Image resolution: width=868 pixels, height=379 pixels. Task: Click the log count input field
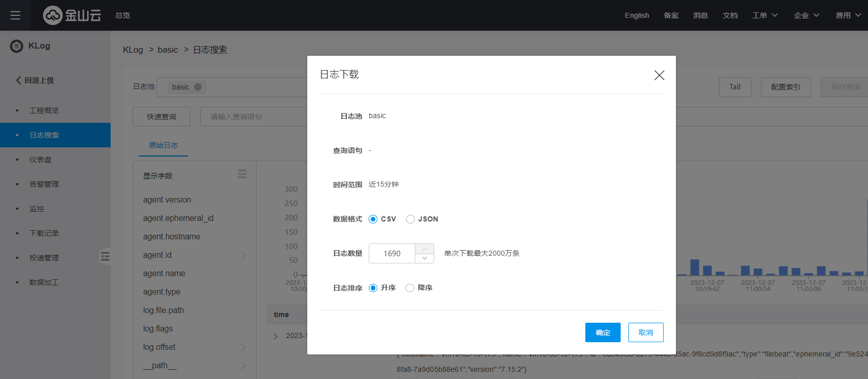[392, 254]
